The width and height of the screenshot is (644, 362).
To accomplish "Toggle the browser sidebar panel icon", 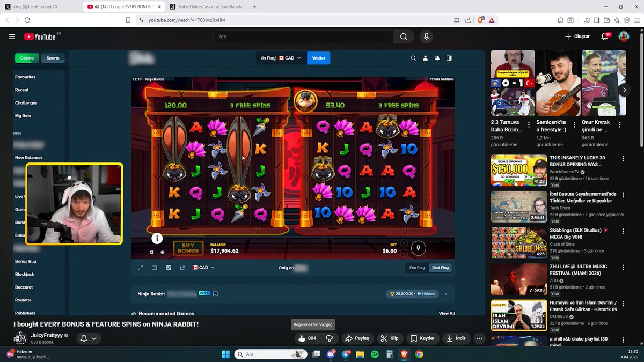I will tap(597, 20).
